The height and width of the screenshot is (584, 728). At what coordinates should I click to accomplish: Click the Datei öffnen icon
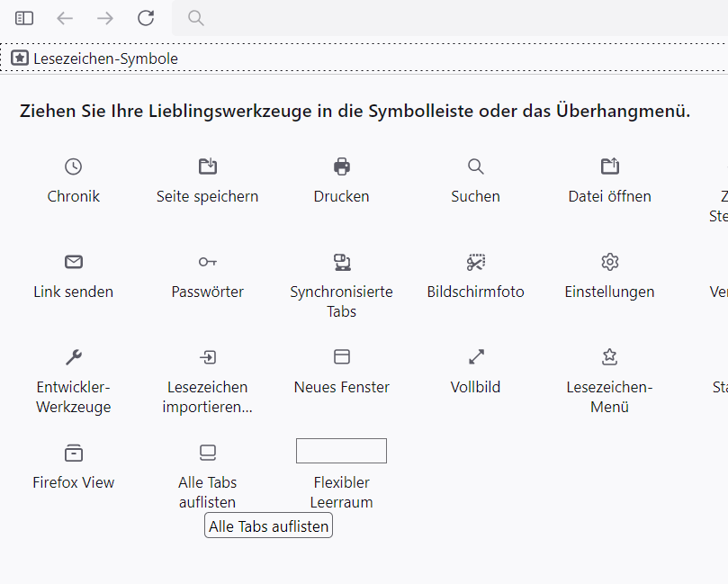point(610,166)
